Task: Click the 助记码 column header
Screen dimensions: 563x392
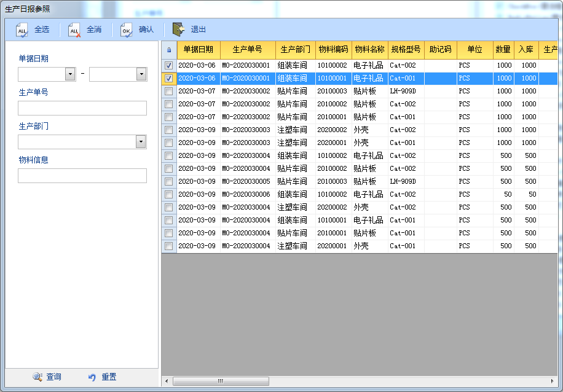Action: [x=441, y=50]
